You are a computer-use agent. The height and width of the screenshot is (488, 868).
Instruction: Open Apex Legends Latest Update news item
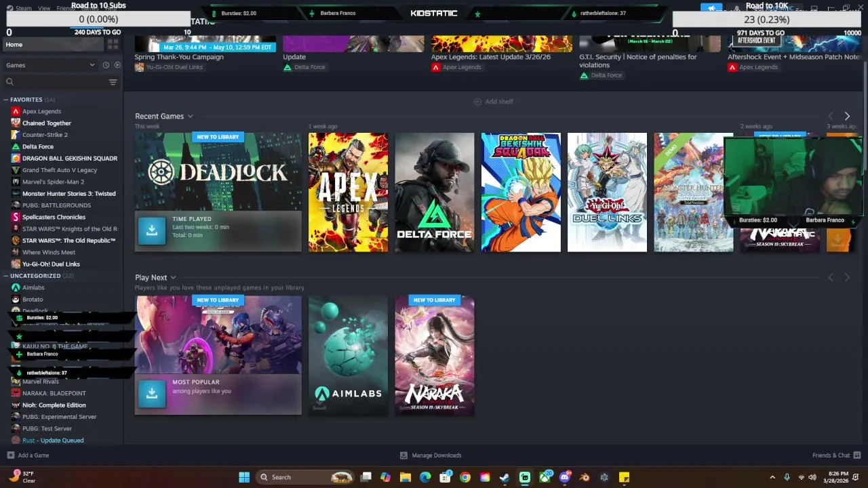click(x=491, y=57)
